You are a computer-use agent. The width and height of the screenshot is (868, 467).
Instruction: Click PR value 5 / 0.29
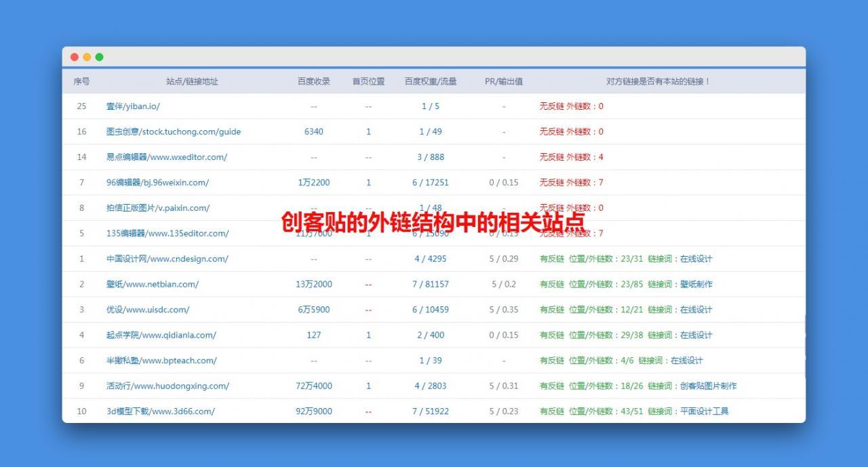504,259
